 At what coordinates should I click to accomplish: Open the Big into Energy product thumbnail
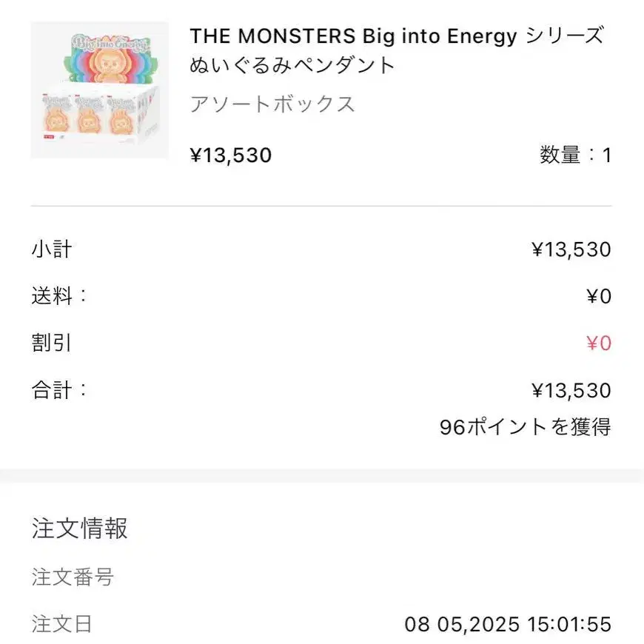pyautogui.click(x=99, y=90)
